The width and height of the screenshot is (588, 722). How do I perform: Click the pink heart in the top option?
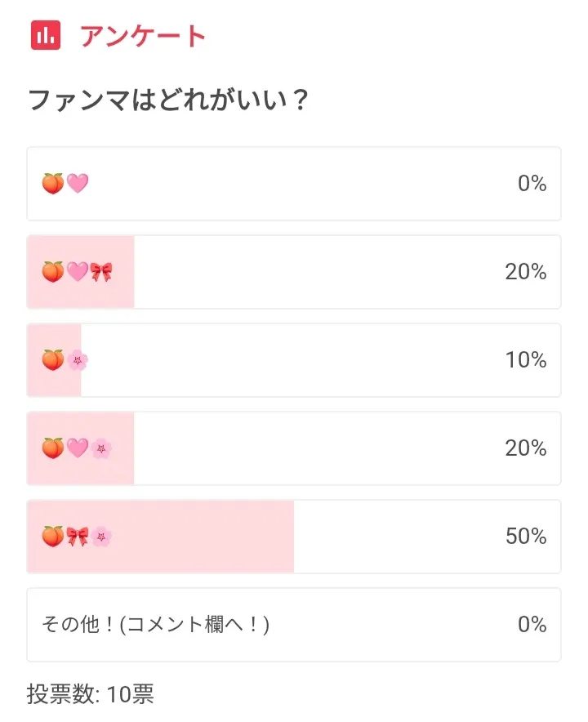point(77,184)
